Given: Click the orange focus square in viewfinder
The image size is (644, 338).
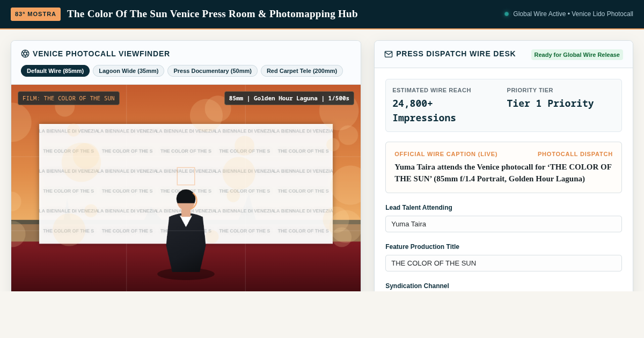Looking at the screenshot, I should click(186, 176).
